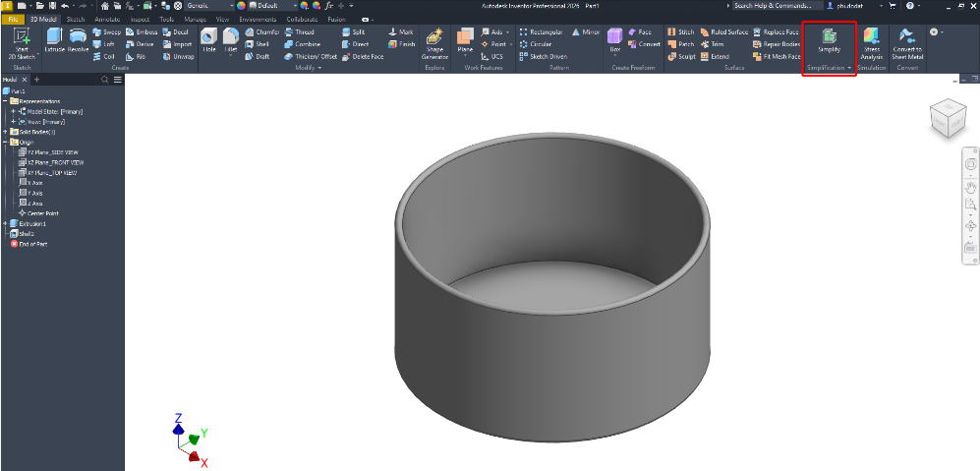Select Circular pattern tool
The image size is (980, 471).
pyautogui.click(x=535, y=44)
